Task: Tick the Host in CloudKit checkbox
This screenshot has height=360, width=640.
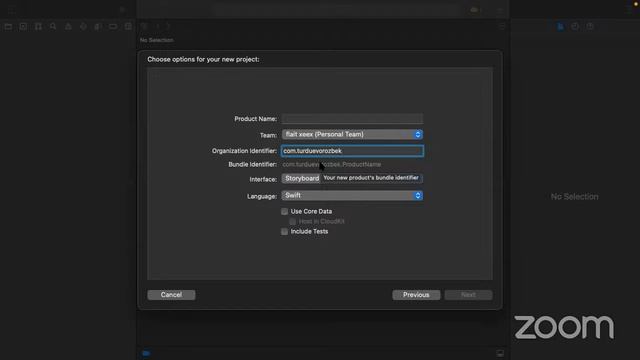Action: pos(293,221)
